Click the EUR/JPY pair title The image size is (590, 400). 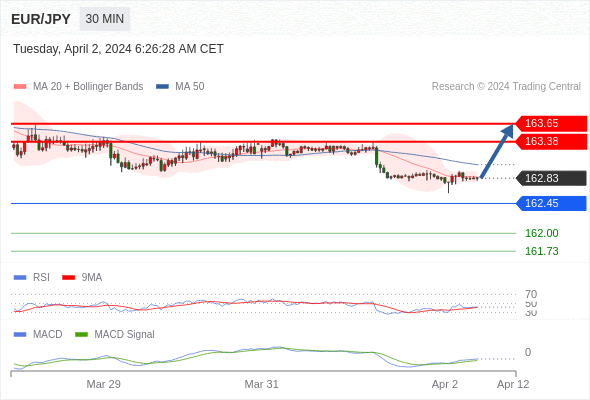click(41, 19)
